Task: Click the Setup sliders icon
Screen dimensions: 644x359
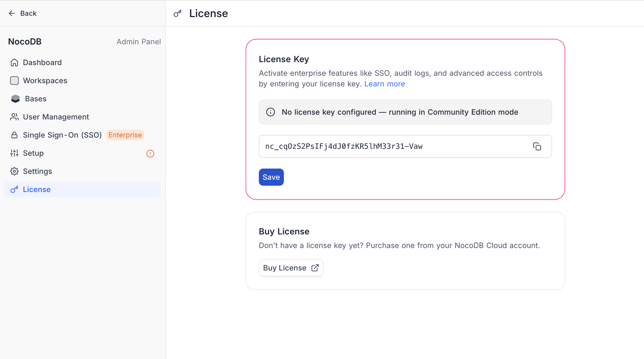Action: [14, 153]
